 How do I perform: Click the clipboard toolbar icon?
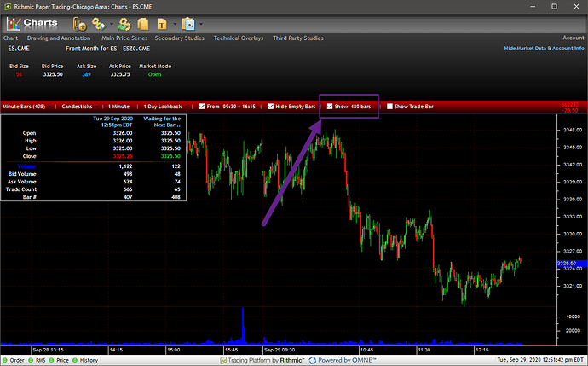(x=188, y=24)
